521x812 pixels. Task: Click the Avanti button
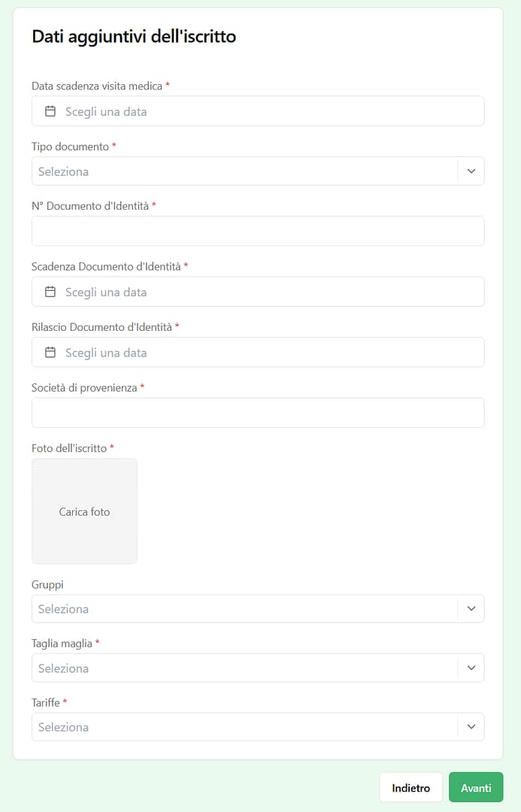(476, 788)
